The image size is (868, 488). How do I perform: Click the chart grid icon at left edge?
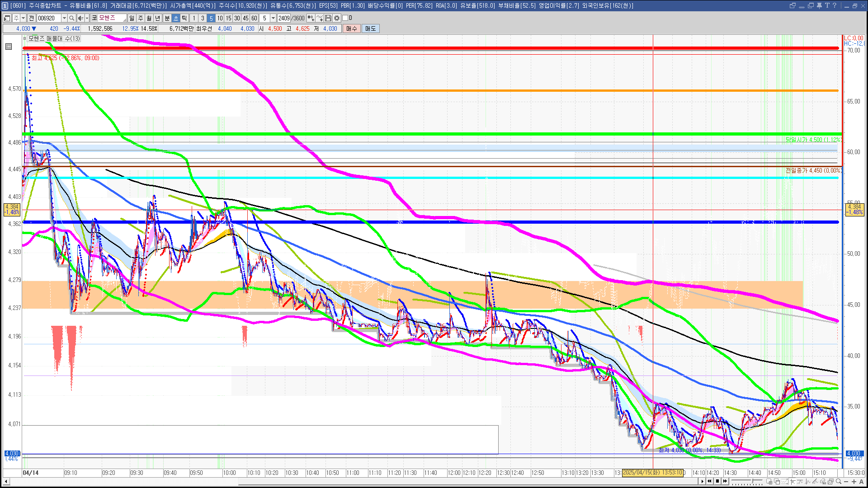(x=9, y=47)
